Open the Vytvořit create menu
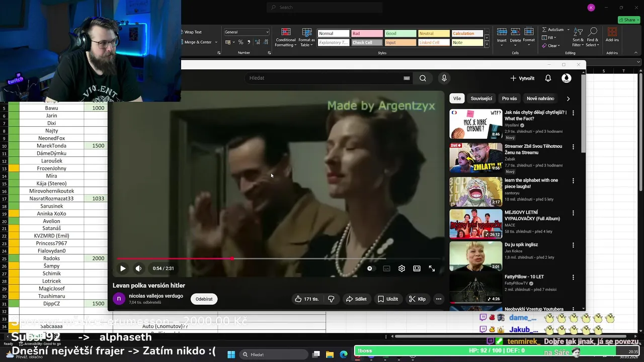The image size is (644, 362). pyautogui.click(x=522, y=78)
